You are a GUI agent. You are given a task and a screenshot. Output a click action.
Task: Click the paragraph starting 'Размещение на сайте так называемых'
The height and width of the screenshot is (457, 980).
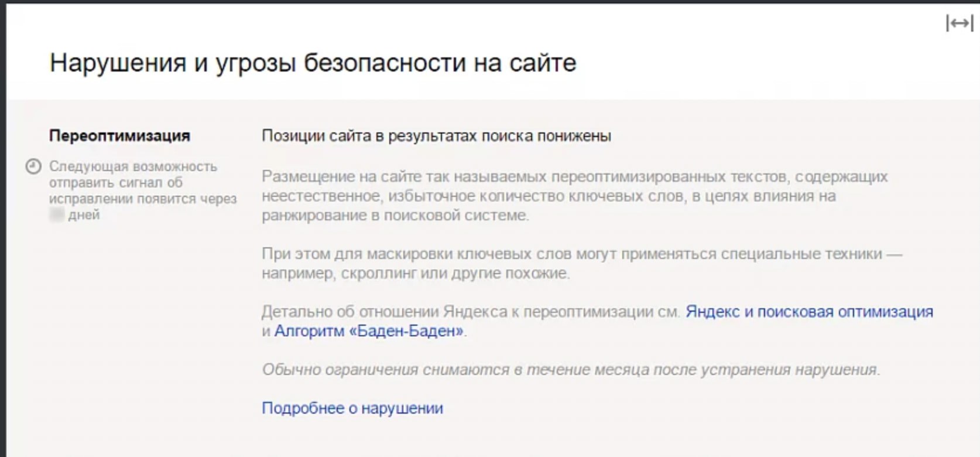(x=575, y=196)
